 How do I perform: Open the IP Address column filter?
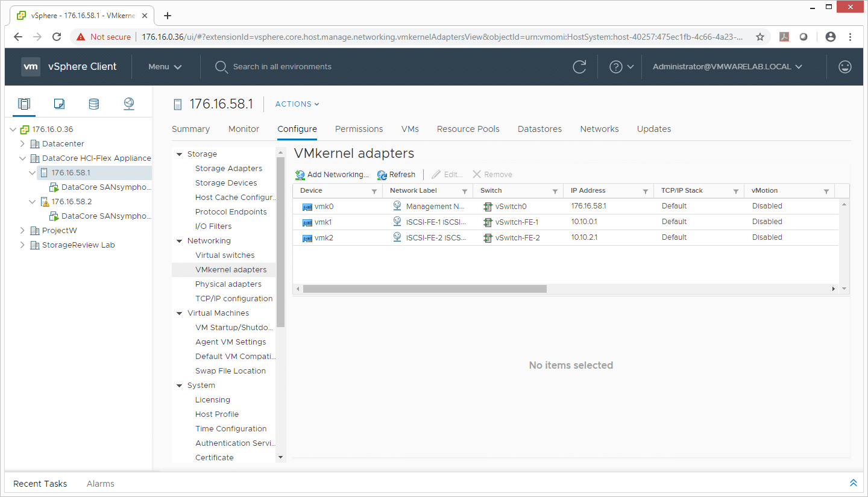coord(646,191)
